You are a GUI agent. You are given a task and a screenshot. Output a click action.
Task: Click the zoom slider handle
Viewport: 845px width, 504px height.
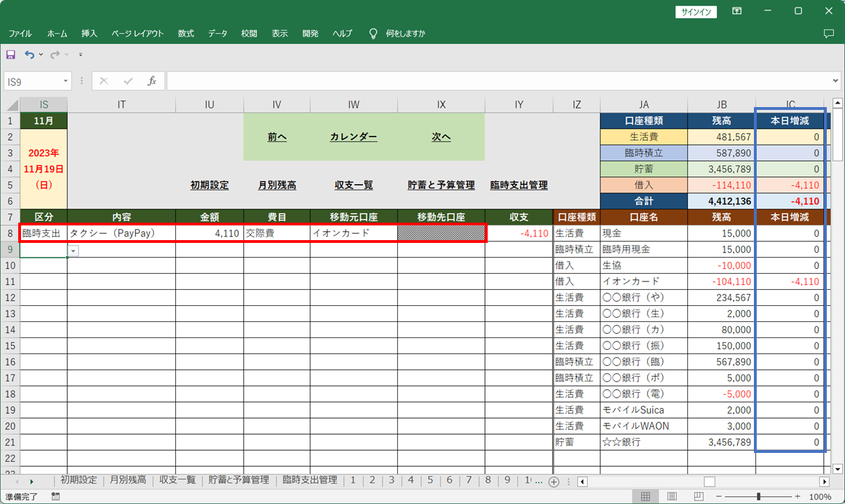[759, 496]
